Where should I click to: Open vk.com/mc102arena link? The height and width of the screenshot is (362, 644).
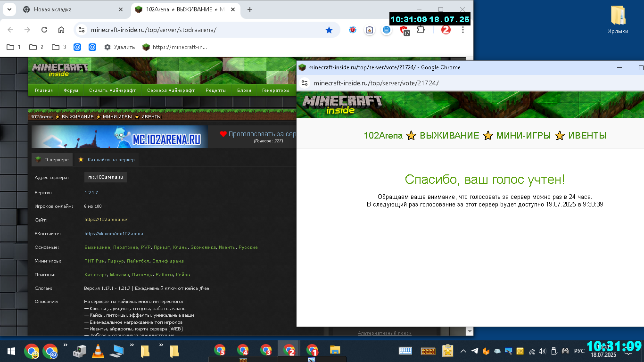[x=114, y=233]
